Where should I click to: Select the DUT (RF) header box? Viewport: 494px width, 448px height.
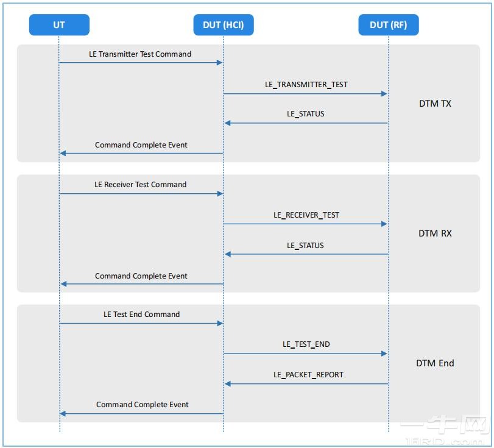(x=388, y=25)
